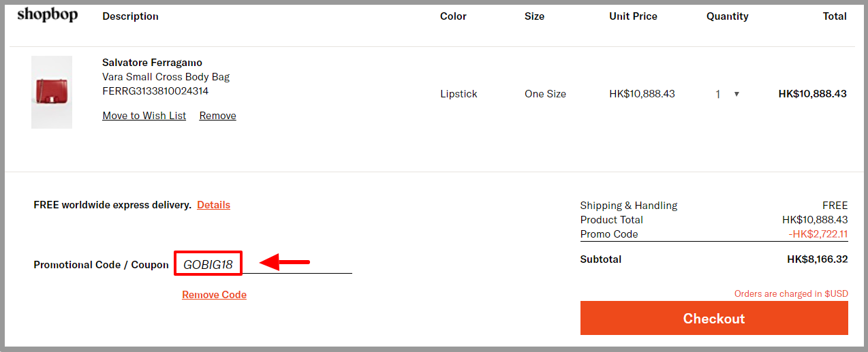Proceed with the orange Checkout button

click(x=714, y=318)
